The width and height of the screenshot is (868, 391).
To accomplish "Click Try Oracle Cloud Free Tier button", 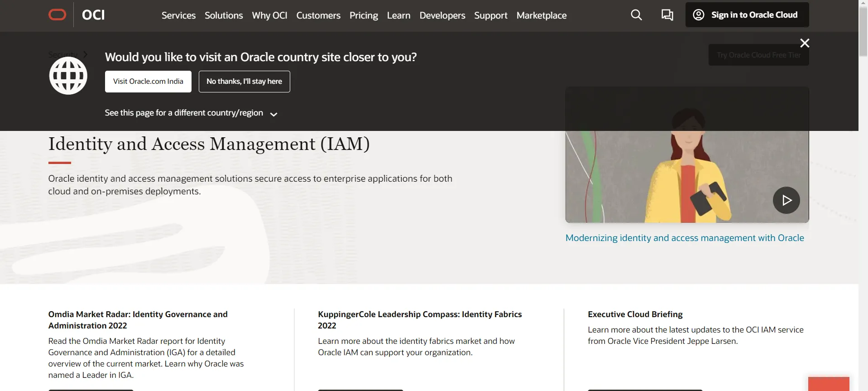I will point(758,55).
